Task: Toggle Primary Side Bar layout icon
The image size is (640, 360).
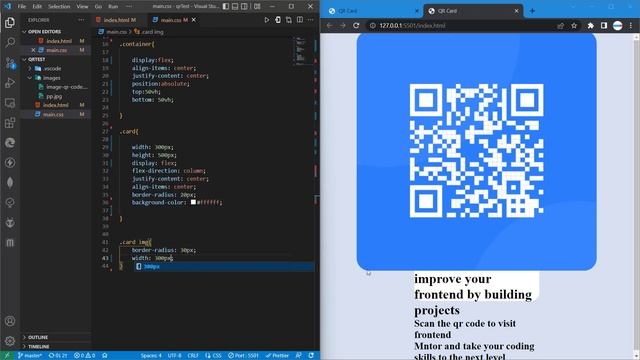Action: coord(226,7)
